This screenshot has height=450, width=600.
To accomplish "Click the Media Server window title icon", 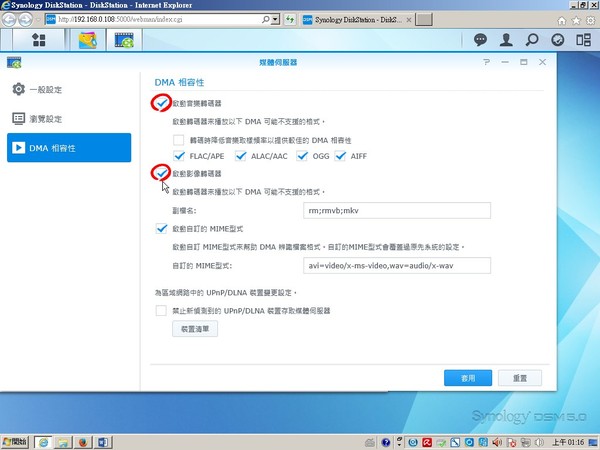I will [14, 63].
